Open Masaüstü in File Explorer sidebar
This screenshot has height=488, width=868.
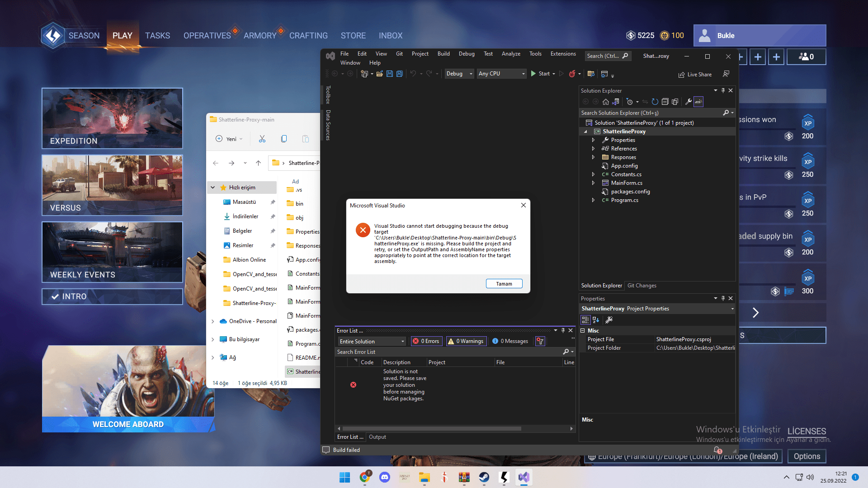(244, 202)
